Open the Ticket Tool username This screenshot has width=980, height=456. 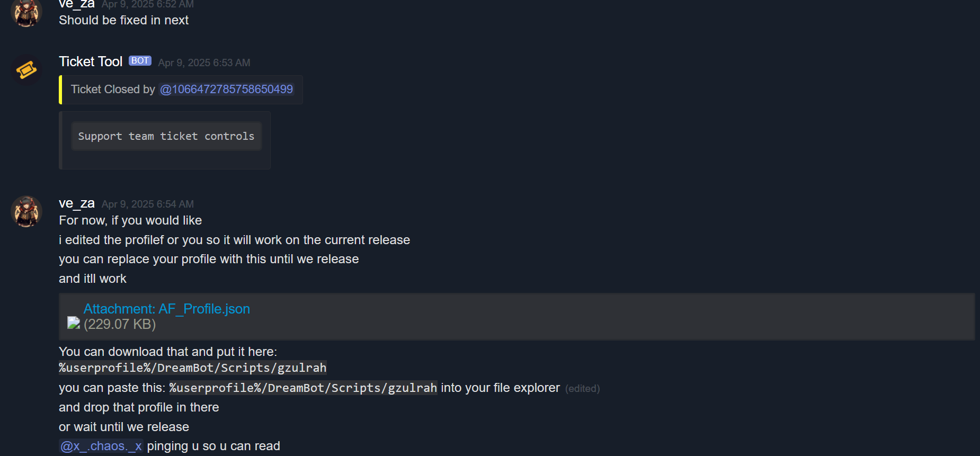[91, 61]
